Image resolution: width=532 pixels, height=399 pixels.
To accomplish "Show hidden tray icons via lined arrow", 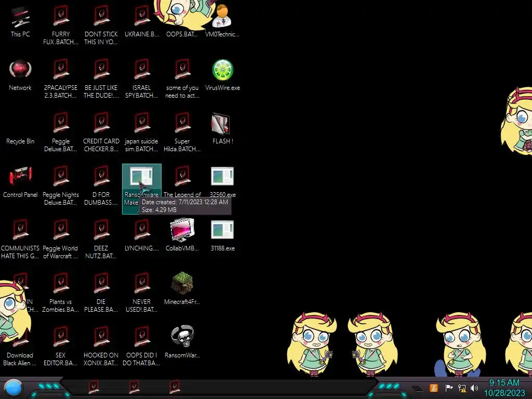I will click(x=417, y=389).
